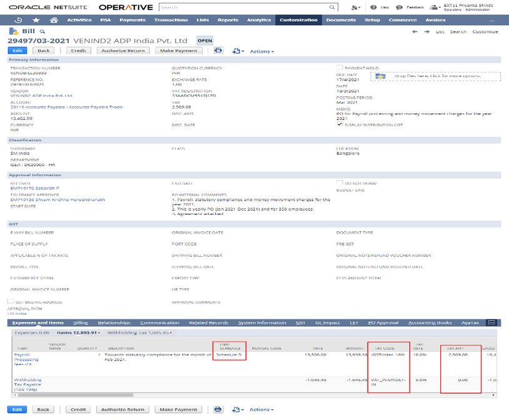Open the Activities menu
This screenshot has height=420, width=509.
click(x=79, y=20)
